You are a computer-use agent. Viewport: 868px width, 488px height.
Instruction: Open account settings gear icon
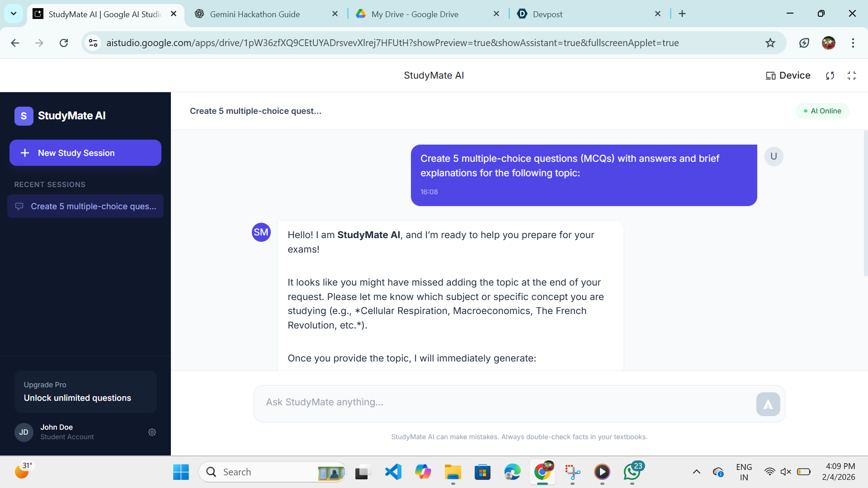click(152, 432)
